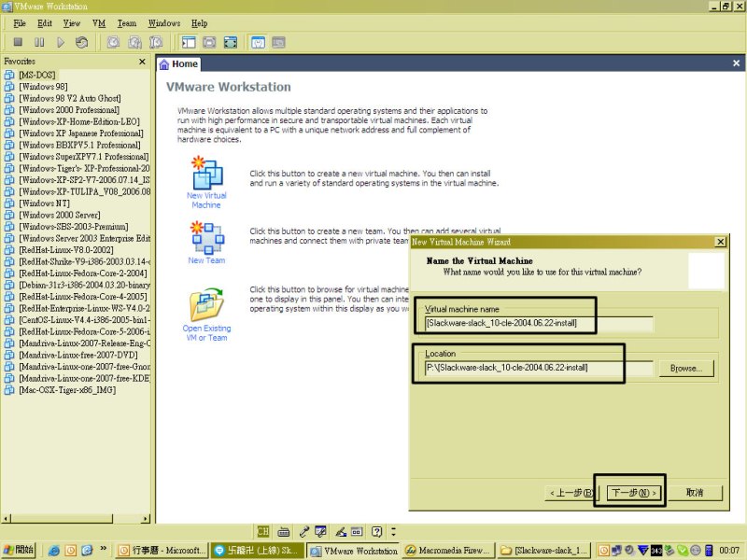Viewport: 747px width, 560px height.
Task: Click the language bar keyboard icon
Action: (x=284, y=531)
